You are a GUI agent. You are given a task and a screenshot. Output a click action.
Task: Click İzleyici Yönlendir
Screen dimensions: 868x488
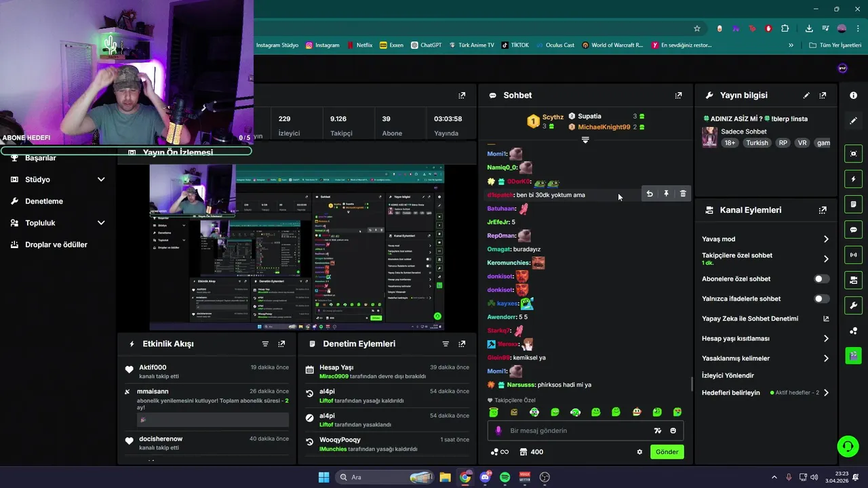point(728,375)
